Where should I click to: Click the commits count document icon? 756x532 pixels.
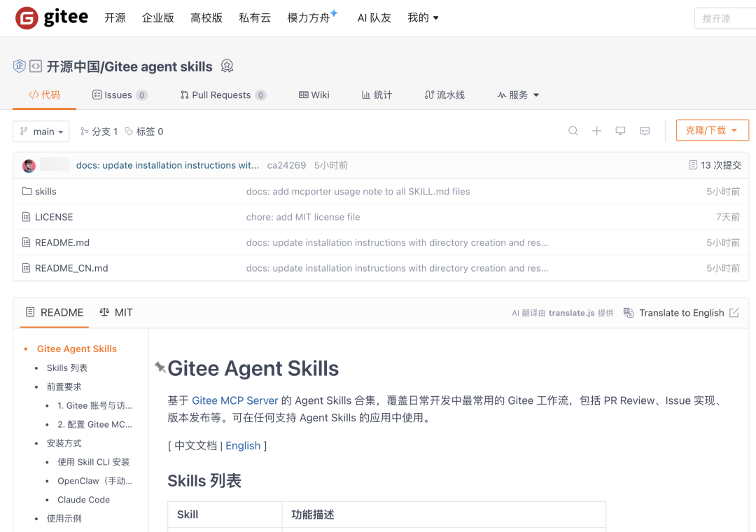[693, 165]
